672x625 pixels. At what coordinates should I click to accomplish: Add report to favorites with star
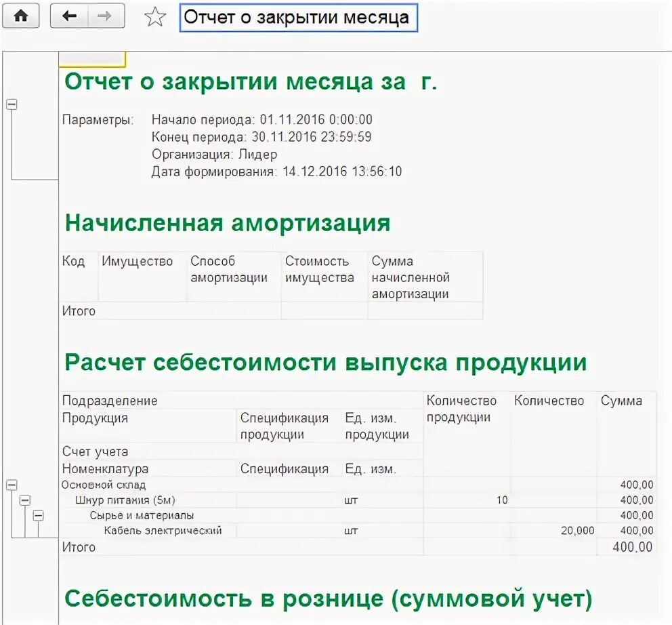point(154,17)
